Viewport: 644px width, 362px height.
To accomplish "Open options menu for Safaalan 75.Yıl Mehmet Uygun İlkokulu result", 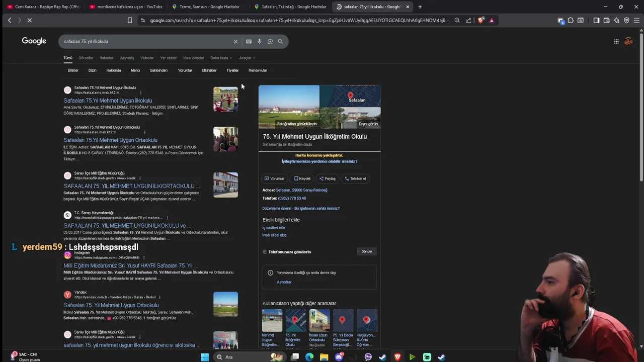I will (x=140, y=93).
